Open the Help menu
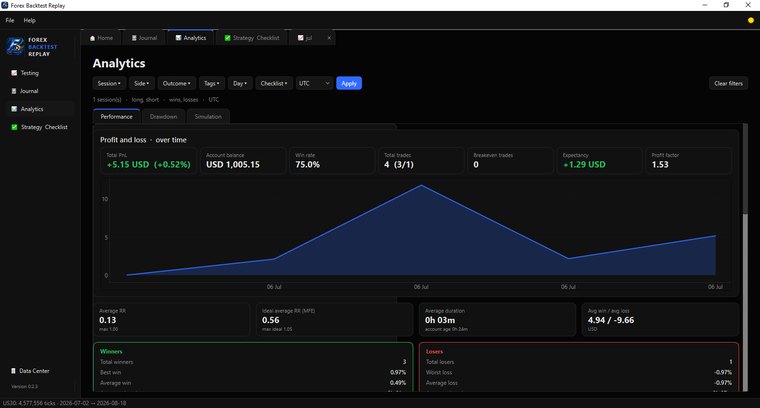The height and width of the screenshot is (408, 760). [30, 20]
